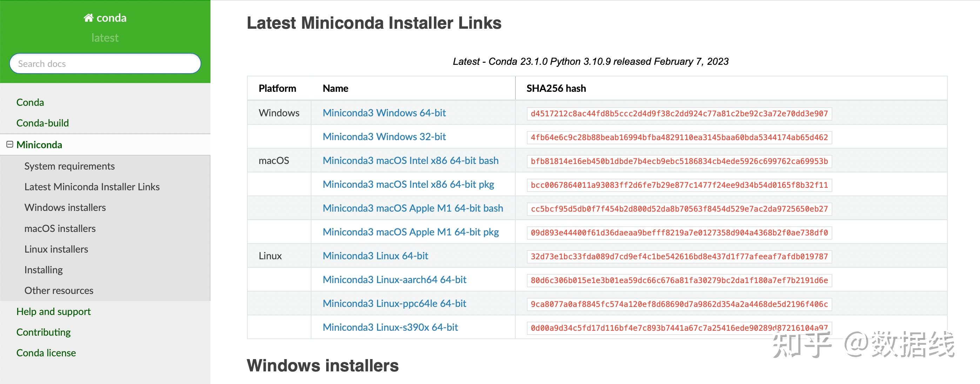
Task: Click the conda home icon
Action: (x=89, y=18)
